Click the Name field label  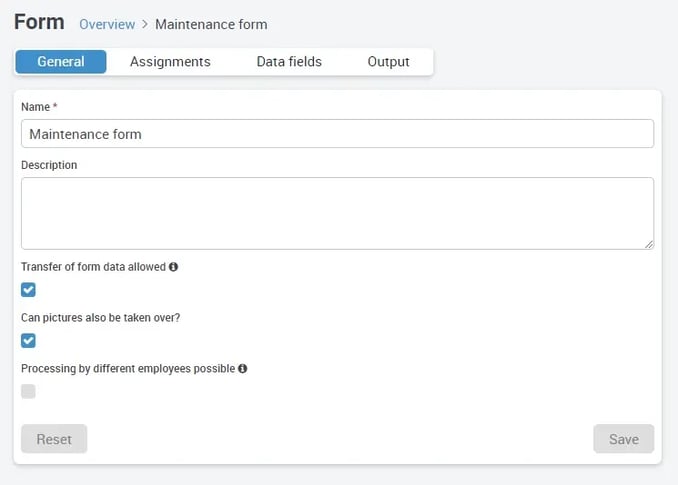[35, 107]
